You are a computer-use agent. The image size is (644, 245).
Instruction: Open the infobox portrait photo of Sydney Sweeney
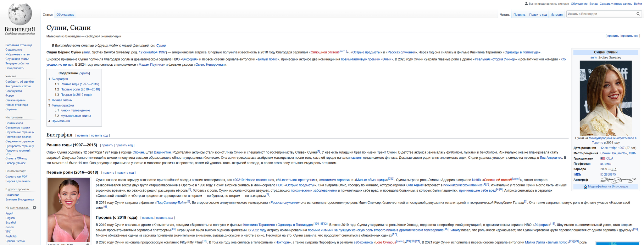click(605, 98)
